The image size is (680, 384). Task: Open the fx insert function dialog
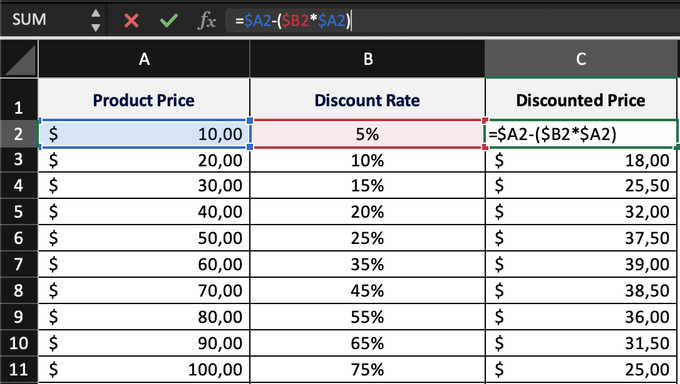206,20
